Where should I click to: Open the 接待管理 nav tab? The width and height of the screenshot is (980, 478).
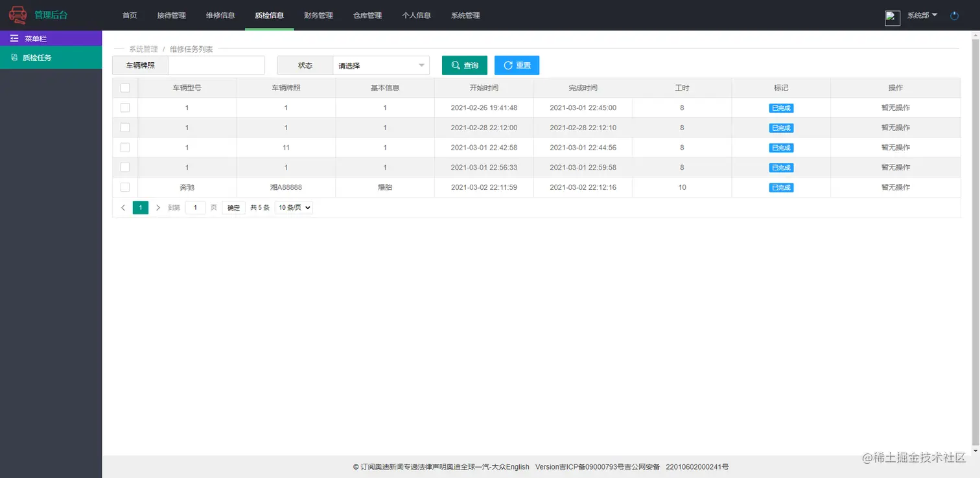point(171,16)
